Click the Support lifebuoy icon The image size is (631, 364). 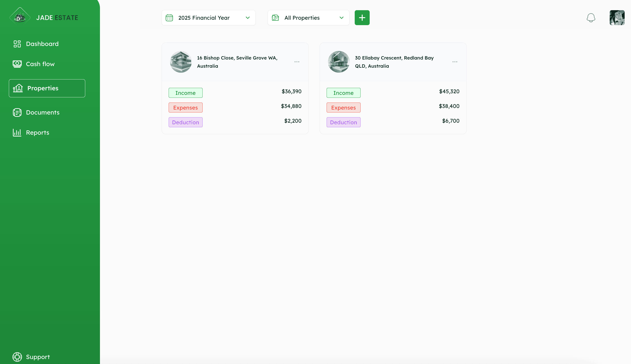pyautogui.click(x=17, y=357)
